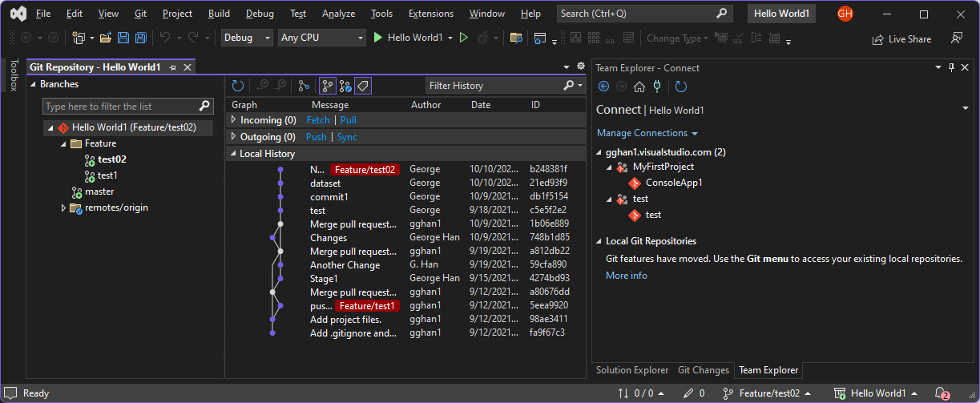
Task: Click the Find in Files icon
Action: [x=516, y=38]
